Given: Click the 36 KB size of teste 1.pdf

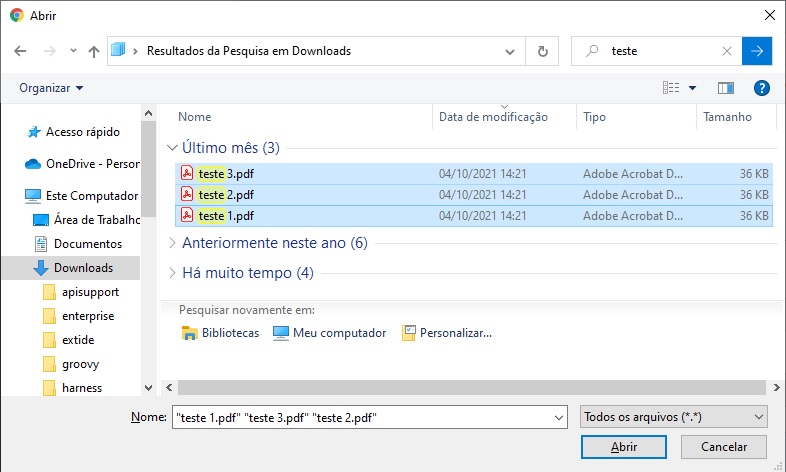Looking at the screenshot, I should (x=754, y=216).
